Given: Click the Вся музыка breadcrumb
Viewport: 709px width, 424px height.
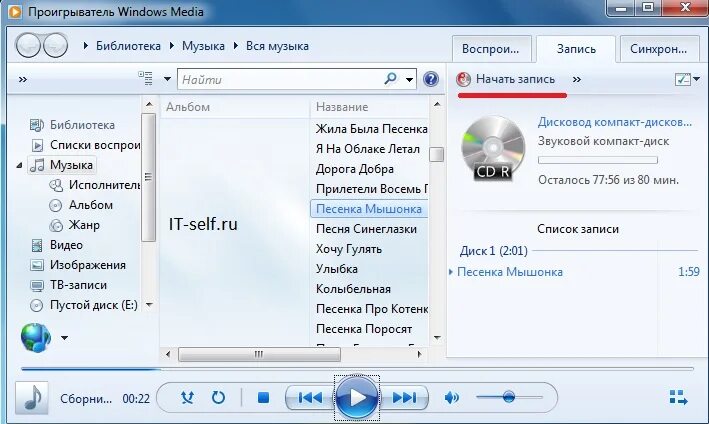Looking at the screenshot, I should [277, 46].
